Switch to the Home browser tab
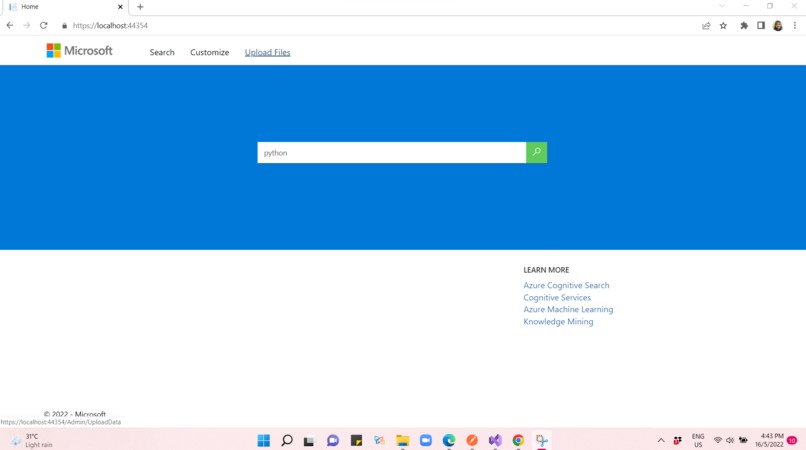 pos(64,7)
